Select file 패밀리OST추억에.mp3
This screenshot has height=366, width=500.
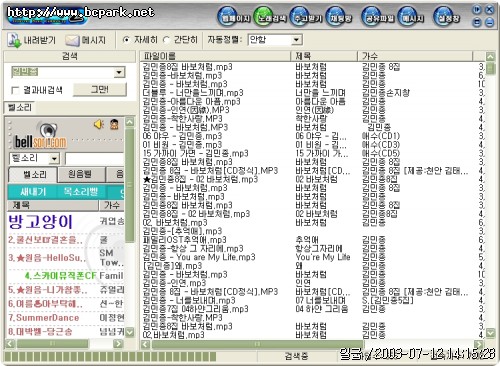coord(184,240)
